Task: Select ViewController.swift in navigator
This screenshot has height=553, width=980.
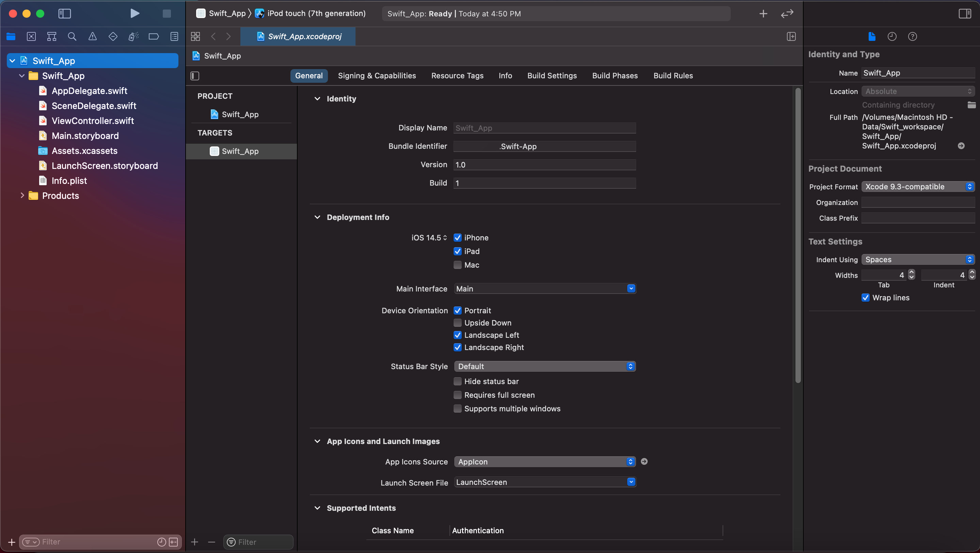Action: tap(92, 121)
